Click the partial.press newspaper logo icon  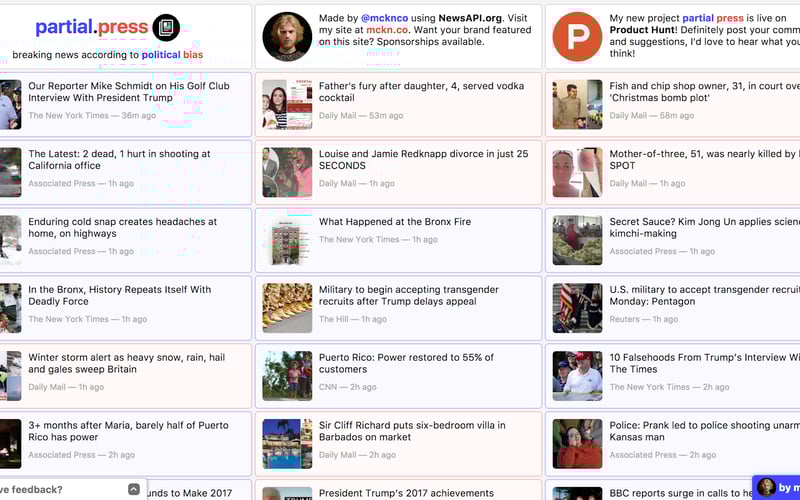tap(166, 28)
